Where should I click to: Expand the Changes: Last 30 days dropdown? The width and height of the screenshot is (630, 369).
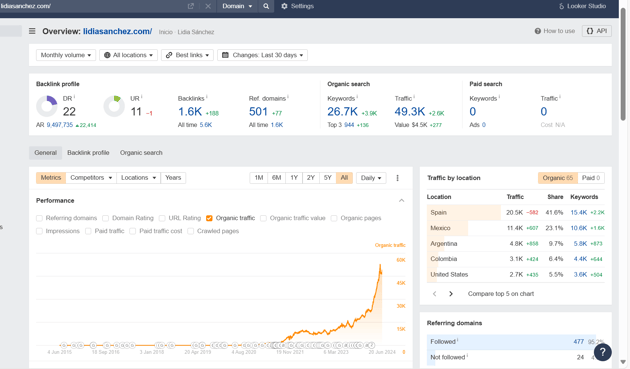click(x=262, y=55)
